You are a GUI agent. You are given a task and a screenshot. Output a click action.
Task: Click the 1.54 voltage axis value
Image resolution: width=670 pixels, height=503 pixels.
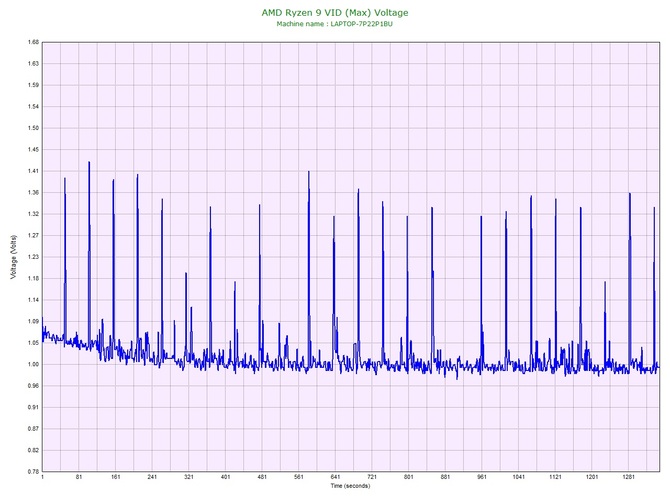click(x=33, y=107)
